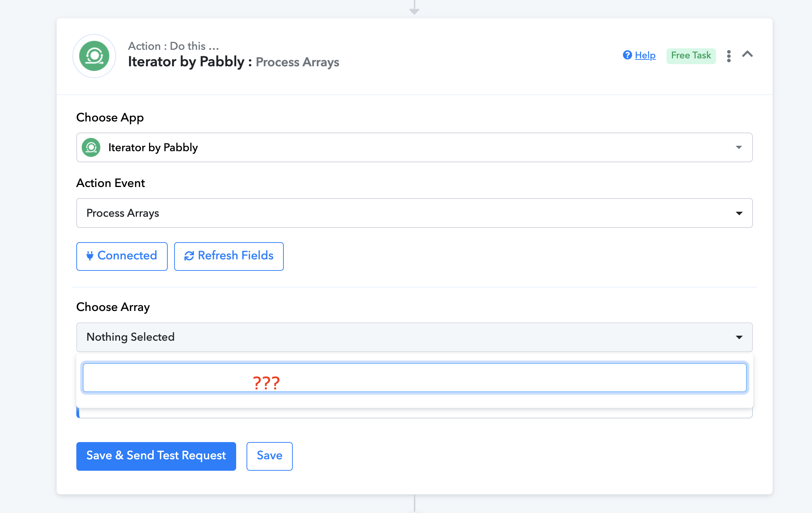Open the Action Event dropdown
Viewport: 812px width, 513px height.
pyautogui.click(x=414, y=213)
